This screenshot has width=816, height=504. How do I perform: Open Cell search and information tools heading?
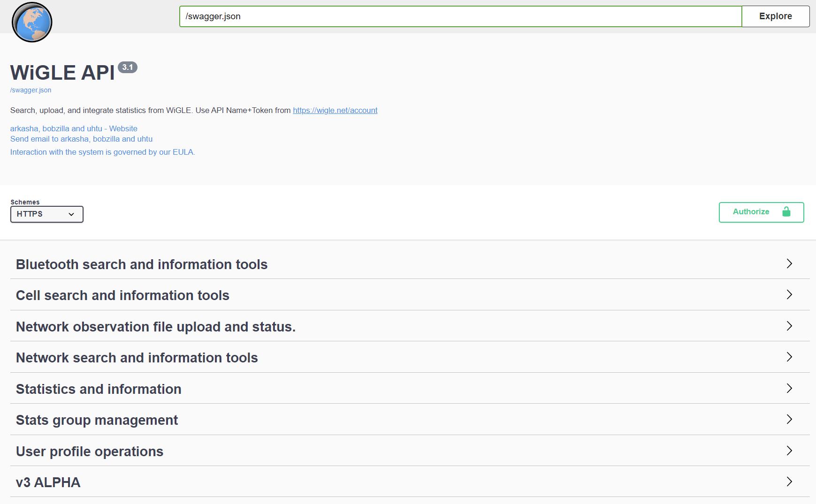pyautogui.click(x=122, y=295)
